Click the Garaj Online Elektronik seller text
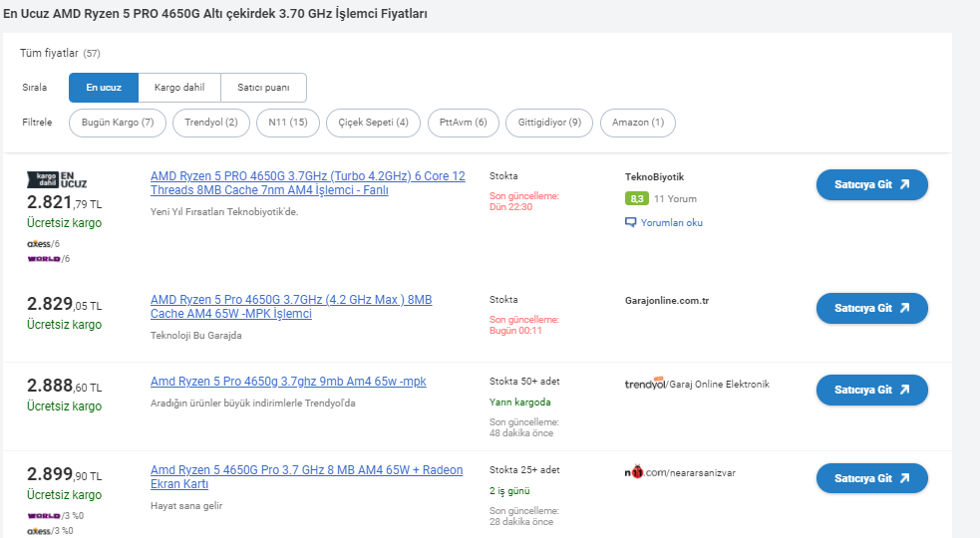This screenshot has width=980, height=538. point(720,385)
